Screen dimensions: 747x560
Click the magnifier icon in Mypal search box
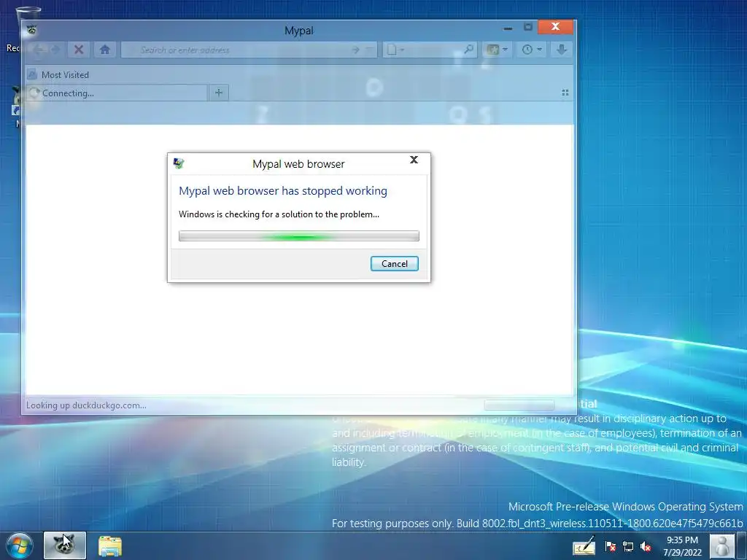click(469, 50)
